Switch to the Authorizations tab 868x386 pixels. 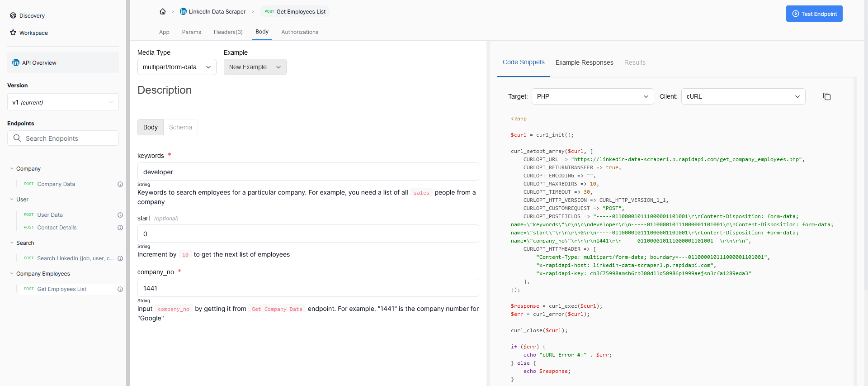300,32
